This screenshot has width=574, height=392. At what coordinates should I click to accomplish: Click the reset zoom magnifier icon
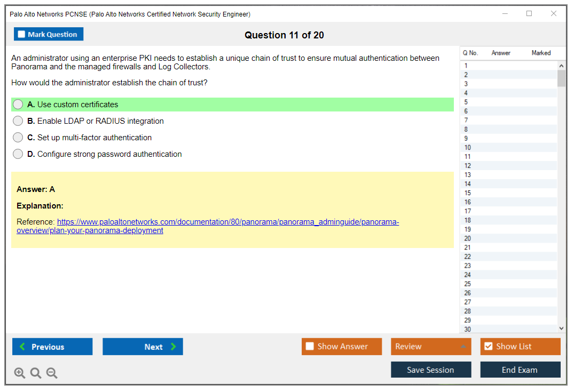[36, 373]
